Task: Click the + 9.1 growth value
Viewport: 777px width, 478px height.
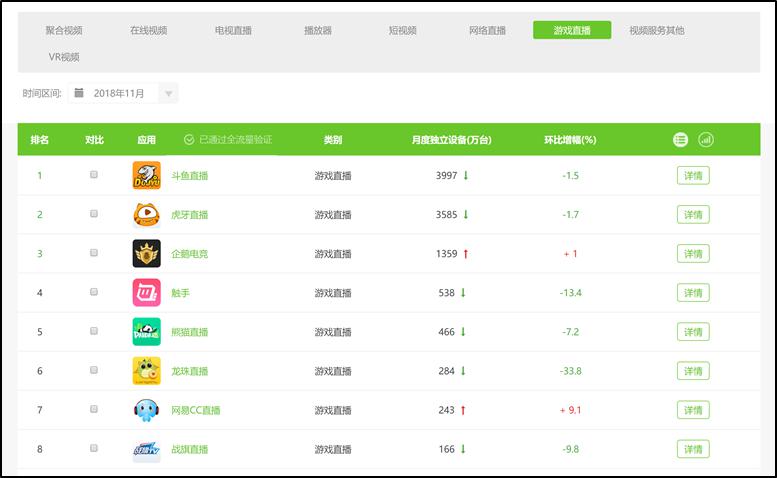Action: (x=570, y=410)
